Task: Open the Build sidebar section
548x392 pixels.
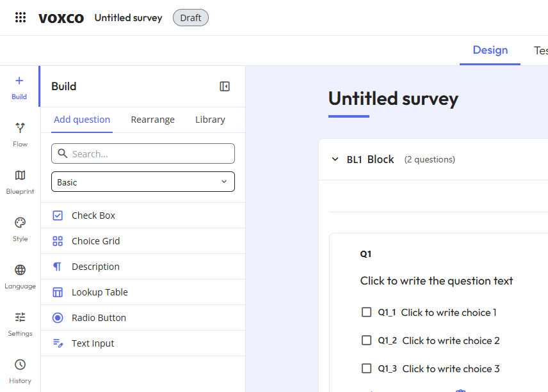Action: click(x=19, y=88)
